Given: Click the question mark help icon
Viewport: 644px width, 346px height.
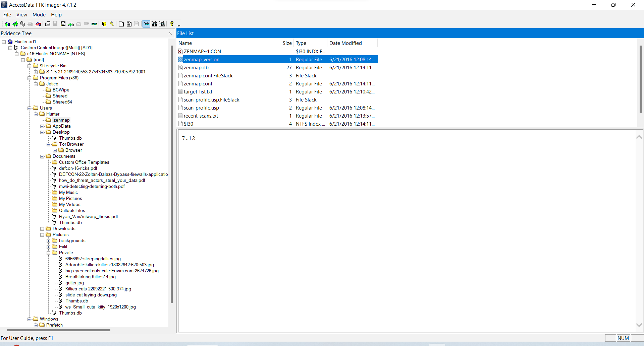Looking at the screenshot, I should [x=172, y=24].
